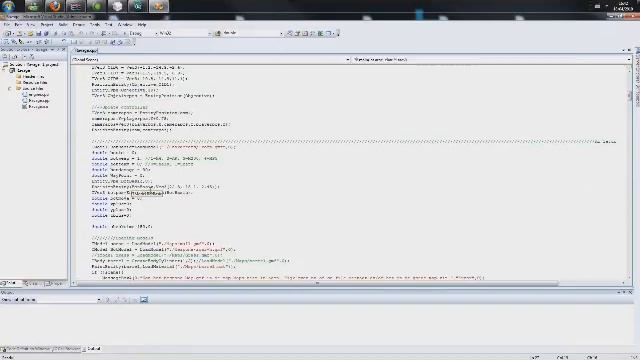Screen dimensions: 640x360
Task: Collapse the Savage project node
Action: click(4, 71)
